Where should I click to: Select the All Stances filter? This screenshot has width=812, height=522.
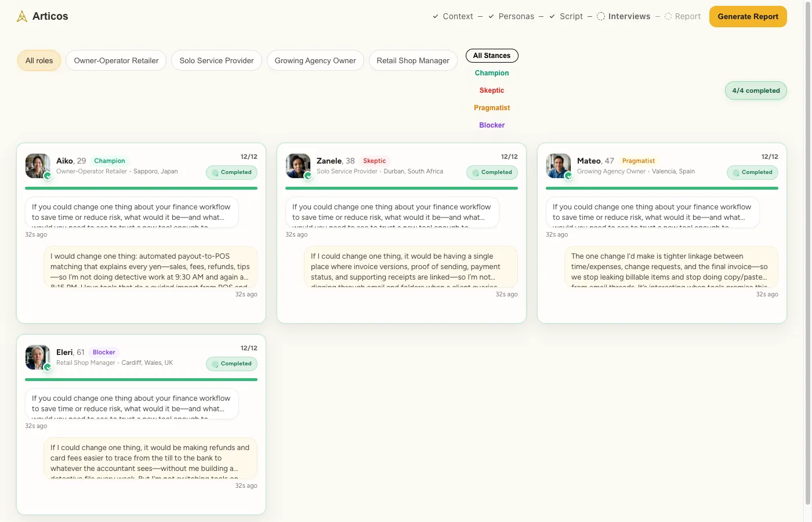pyautogui.click(x=492, y=56)
